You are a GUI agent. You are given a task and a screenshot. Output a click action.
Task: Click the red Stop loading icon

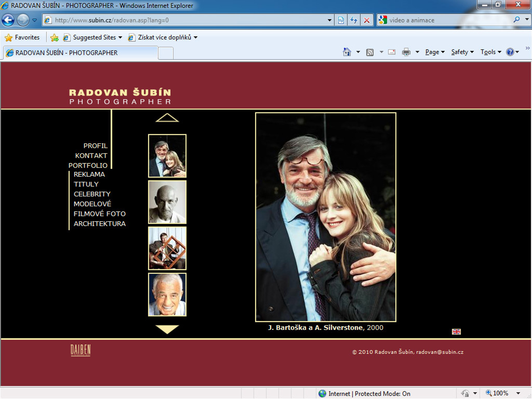[x=366, y=20]
